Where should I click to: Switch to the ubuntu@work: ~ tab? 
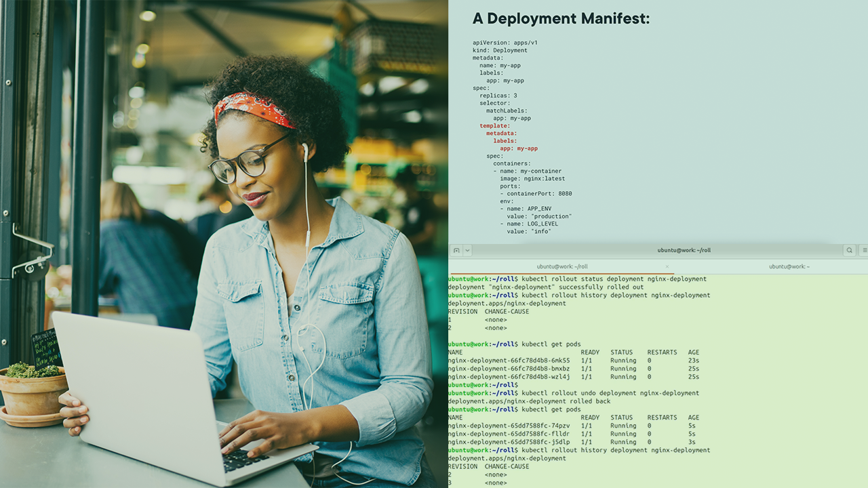789,266
